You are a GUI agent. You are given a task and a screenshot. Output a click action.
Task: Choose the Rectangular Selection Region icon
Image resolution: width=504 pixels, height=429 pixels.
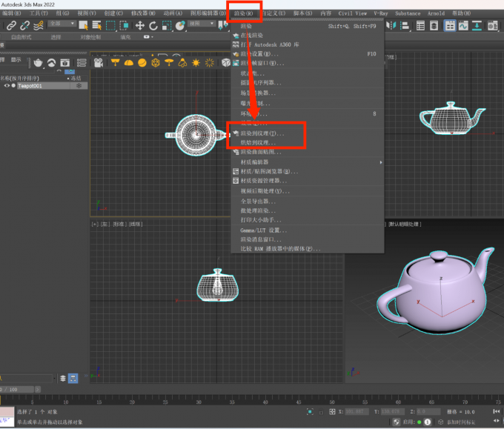(x=110, y=25)
